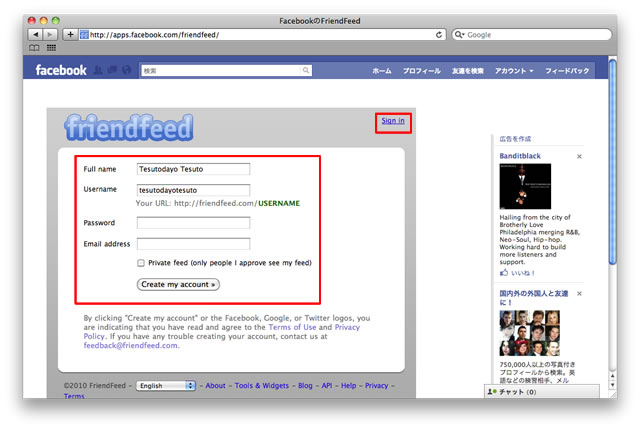Click the Full name input field

[193, 169]
